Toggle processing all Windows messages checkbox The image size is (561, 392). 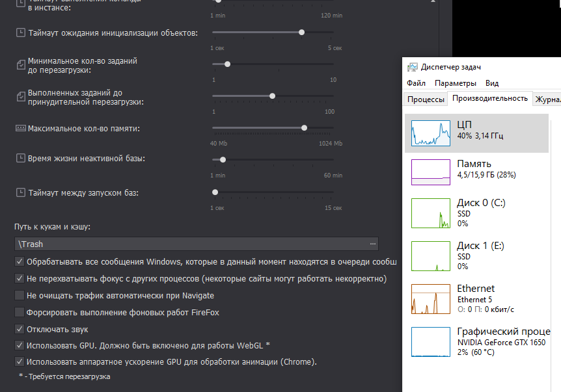pos(20,261)
